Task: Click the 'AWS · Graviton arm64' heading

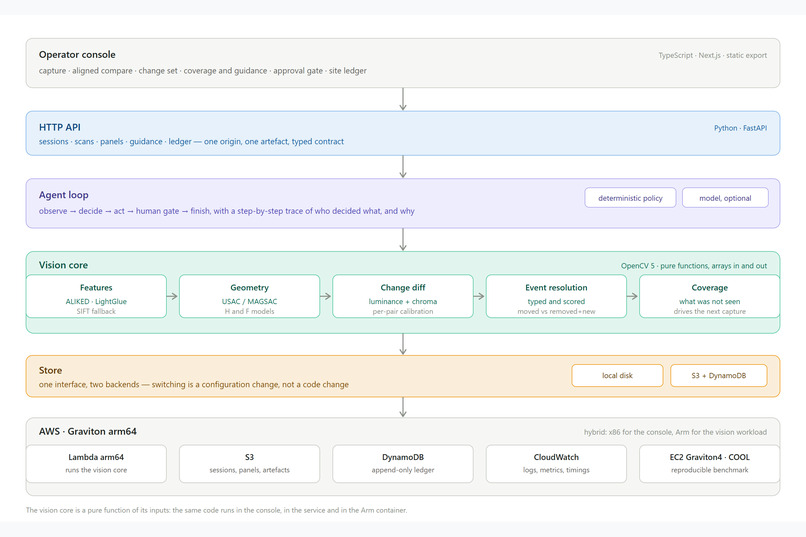Action: click(x=88, y=431)
